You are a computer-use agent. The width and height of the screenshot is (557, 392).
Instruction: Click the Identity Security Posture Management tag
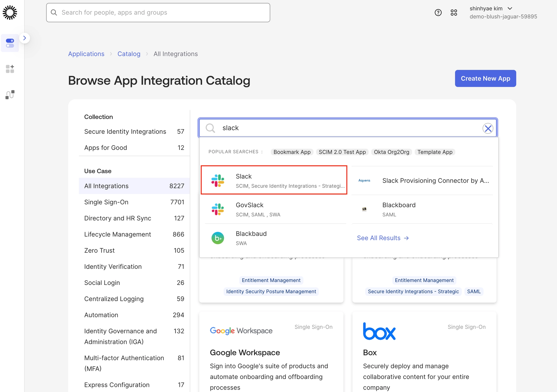pos(271,291)
